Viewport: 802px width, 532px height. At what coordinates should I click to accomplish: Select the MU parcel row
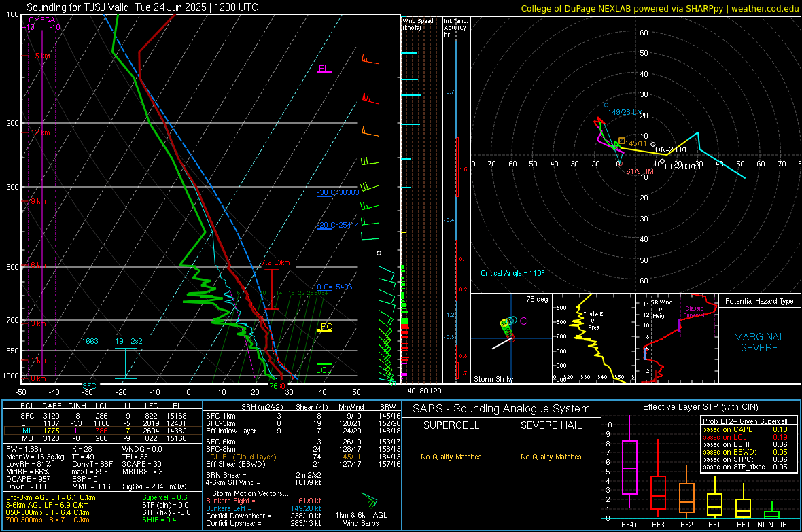click(103, 438)
